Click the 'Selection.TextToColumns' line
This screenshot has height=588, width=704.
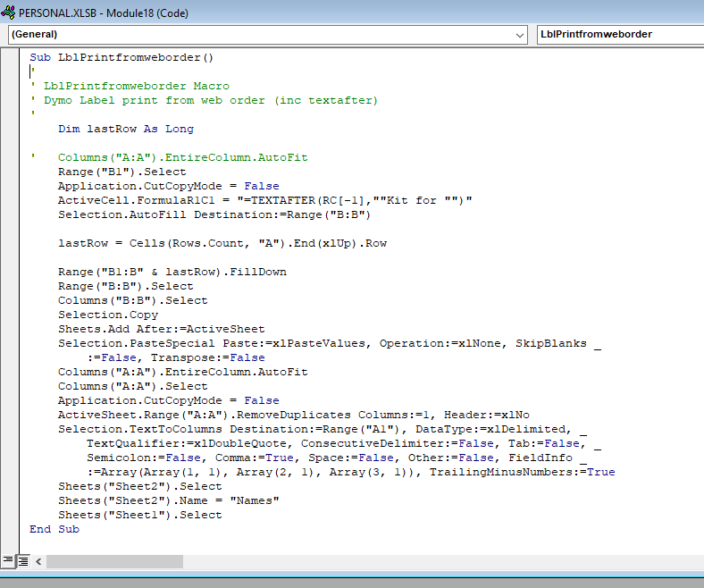pyautogui.click(x=322, y=430)
